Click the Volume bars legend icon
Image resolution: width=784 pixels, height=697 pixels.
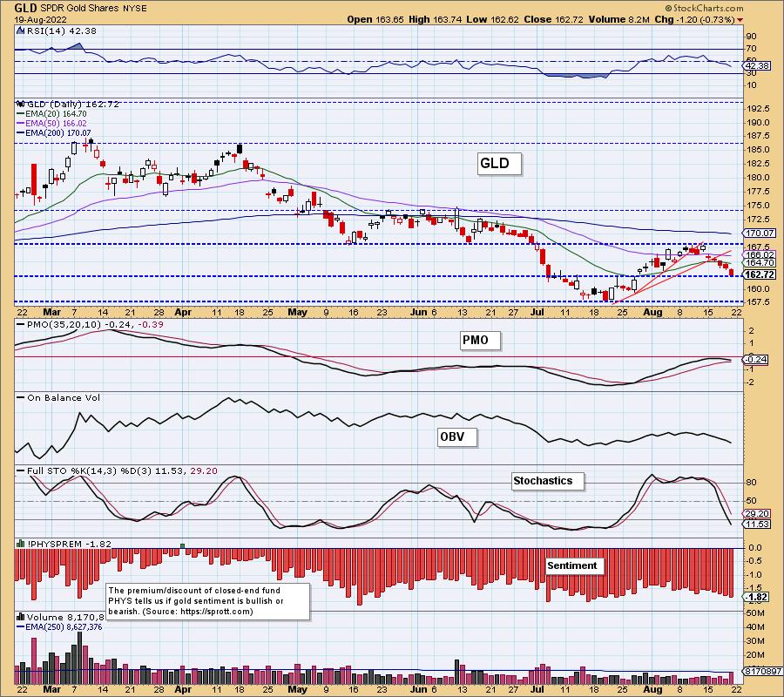(20, 617)
